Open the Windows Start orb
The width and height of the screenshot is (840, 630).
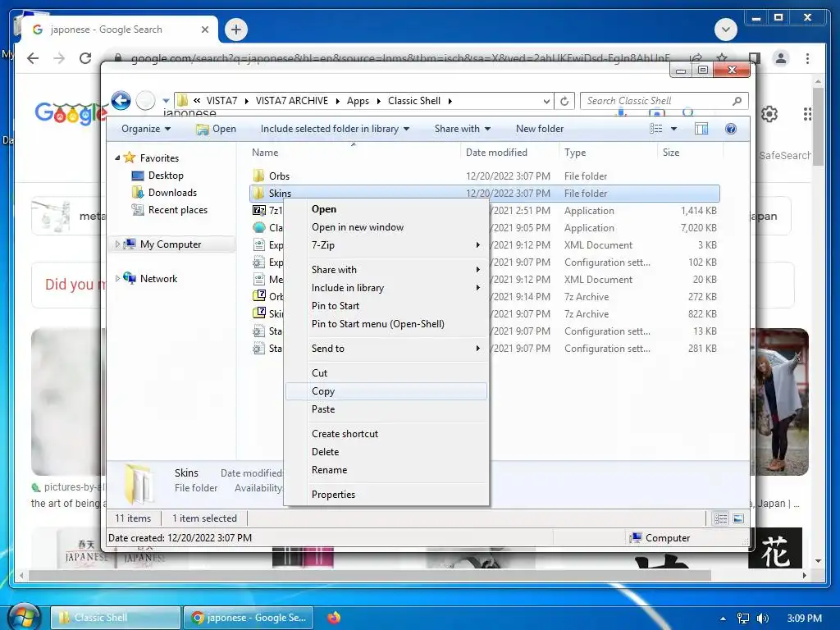coord(23,616)
